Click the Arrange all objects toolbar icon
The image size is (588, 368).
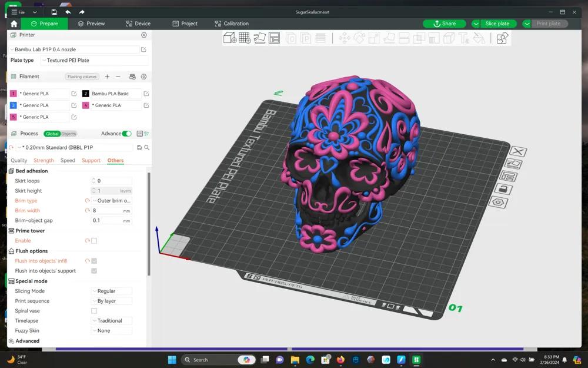click(x=274, y=38)
